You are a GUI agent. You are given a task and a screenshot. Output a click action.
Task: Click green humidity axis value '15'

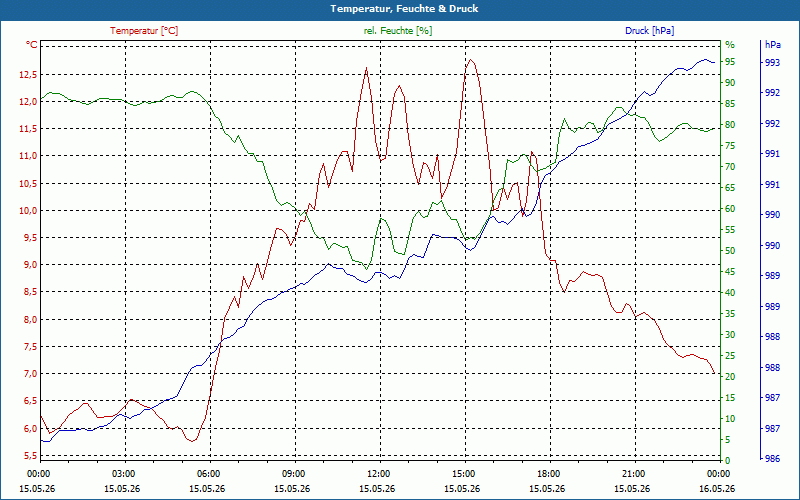pyautogui.click(x=730, y=397)
